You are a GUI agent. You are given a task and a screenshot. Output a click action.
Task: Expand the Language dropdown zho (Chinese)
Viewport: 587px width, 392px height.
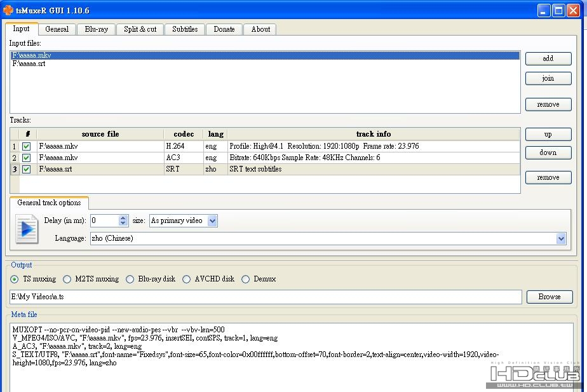561,238
